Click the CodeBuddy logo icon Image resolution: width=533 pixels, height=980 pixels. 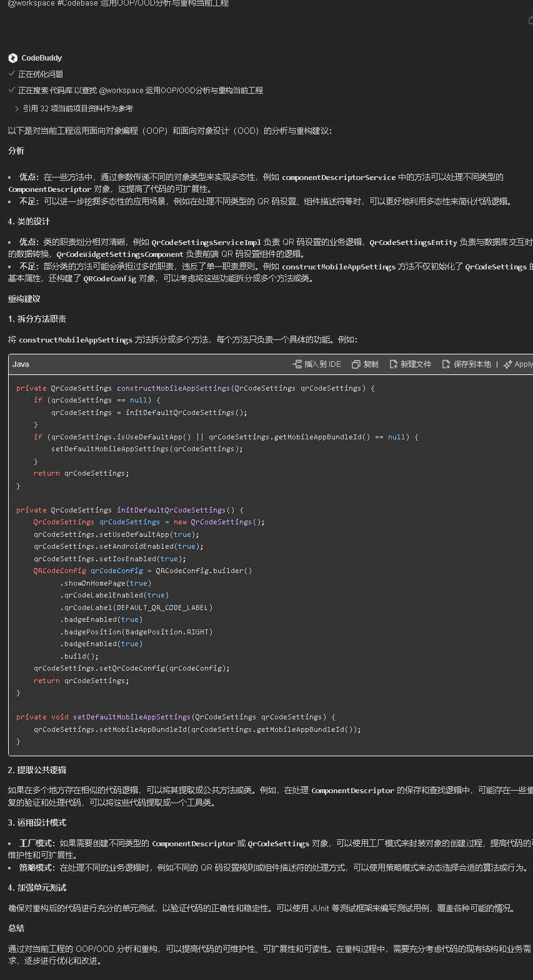12,58
